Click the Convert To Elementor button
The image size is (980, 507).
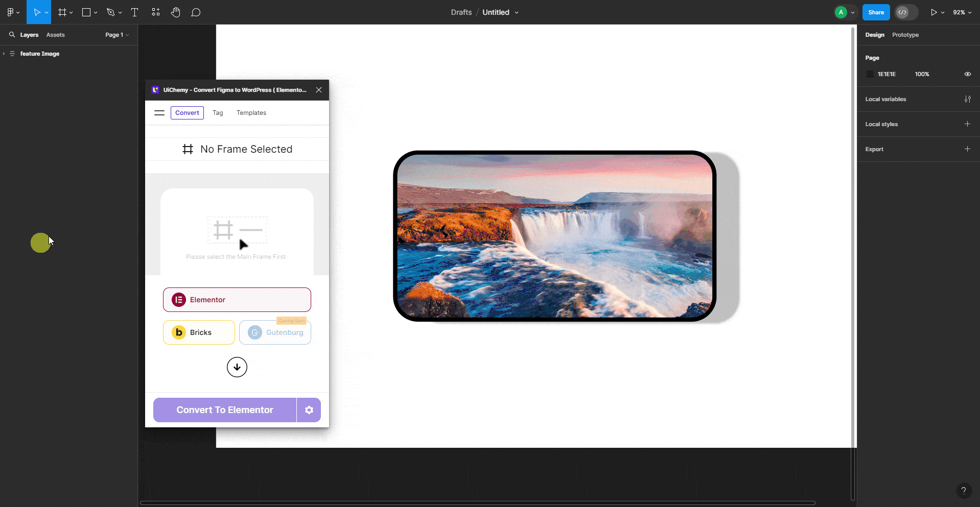[x=224, y=409]
